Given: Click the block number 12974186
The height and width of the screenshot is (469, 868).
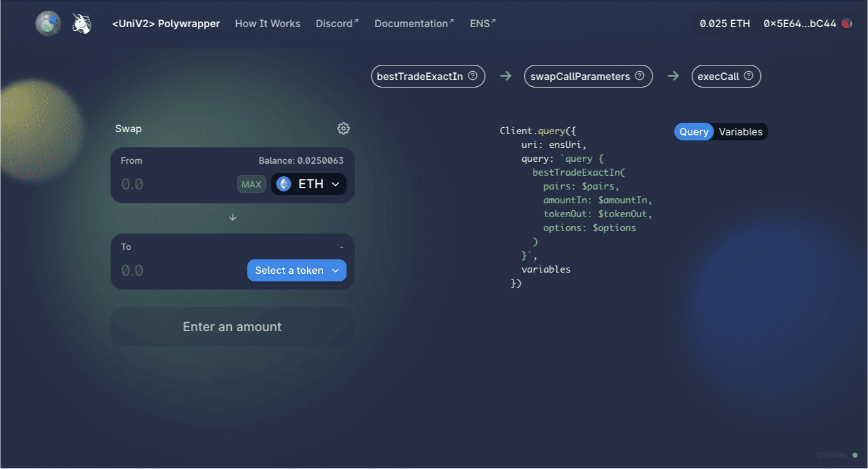Looking at the screenshot, I should coord(833,455).
